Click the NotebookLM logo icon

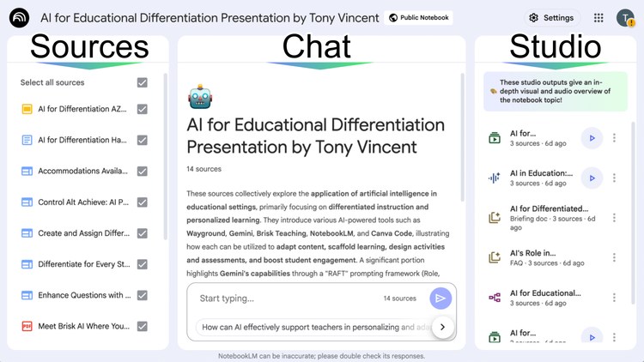(x=19, y=18)
